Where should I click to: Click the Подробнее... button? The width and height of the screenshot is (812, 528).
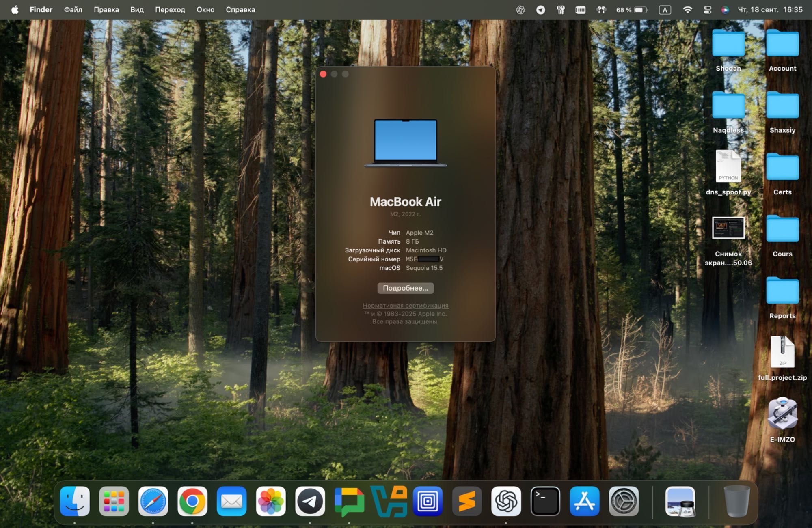pyautogui.click(x=406, y=288)
